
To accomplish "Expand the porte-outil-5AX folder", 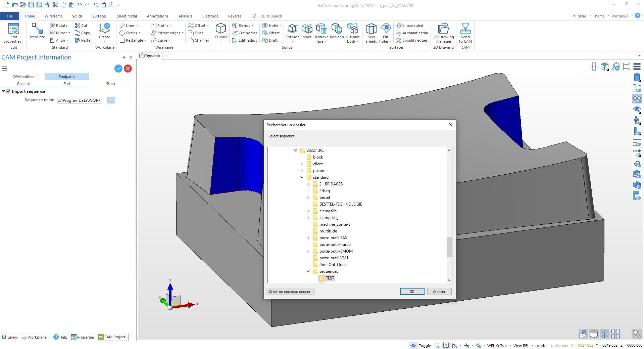I will tap(308, 238).
